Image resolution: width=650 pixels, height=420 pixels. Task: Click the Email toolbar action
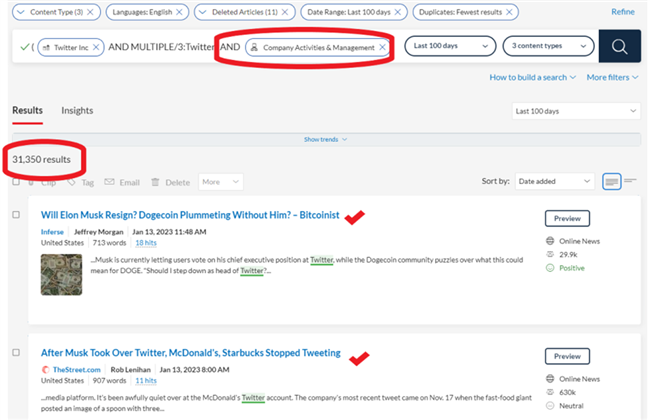[122, 182]
